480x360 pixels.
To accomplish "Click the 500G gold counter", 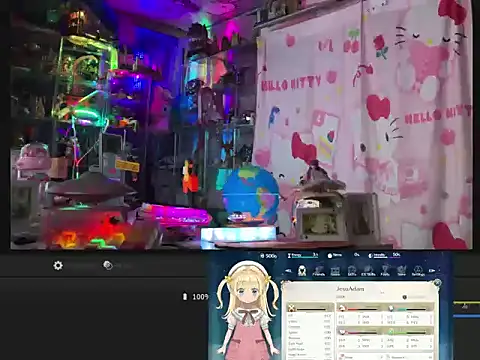I will pyautogui.click(x=269, y=256).
